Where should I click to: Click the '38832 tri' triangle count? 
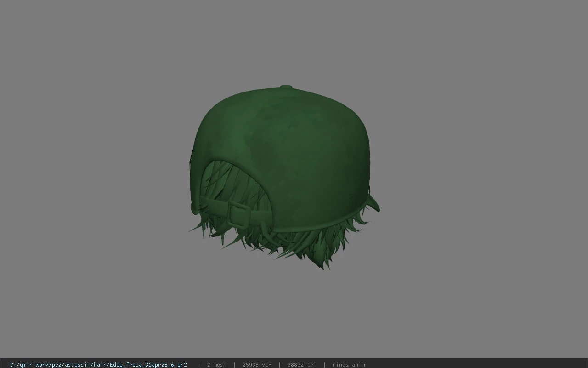point(301,365)
